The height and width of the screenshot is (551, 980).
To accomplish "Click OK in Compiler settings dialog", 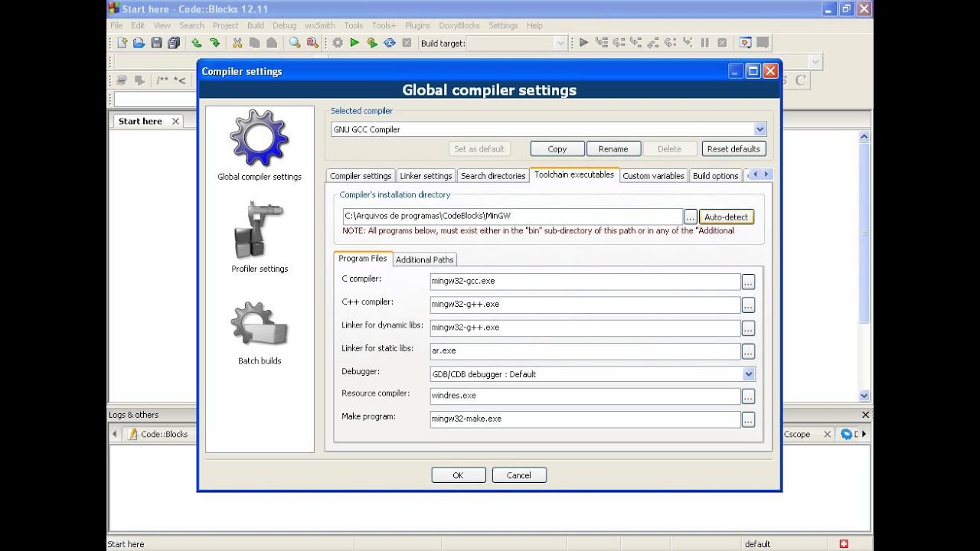I will (x=458, y=475).
